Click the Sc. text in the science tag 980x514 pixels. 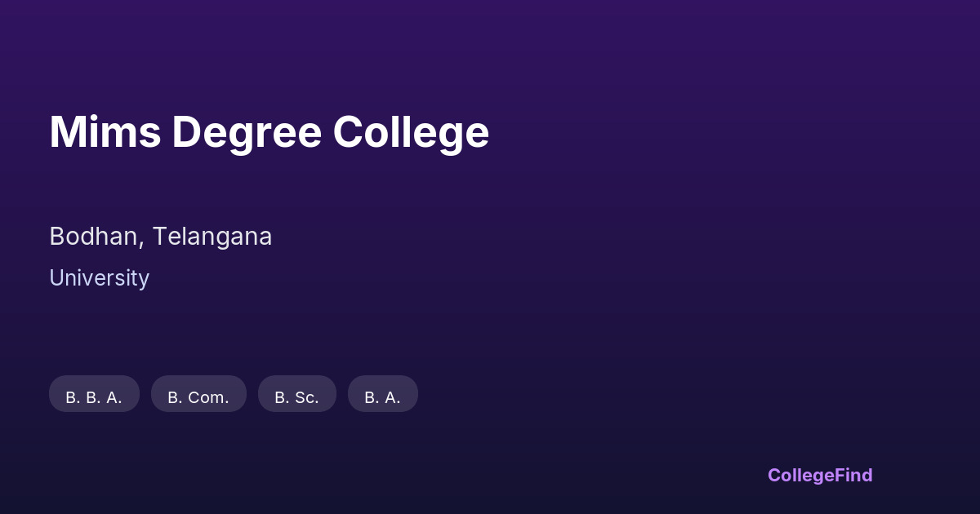[x=306, y=398]
